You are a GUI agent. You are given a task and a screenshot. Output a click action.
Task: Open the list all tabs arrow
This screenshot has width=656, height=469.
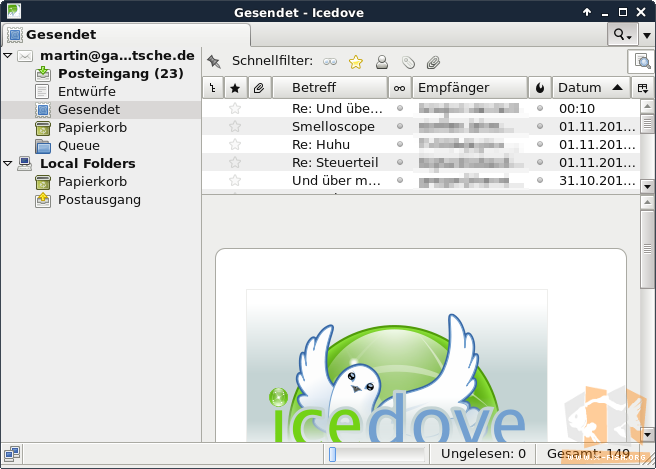[x=647, y=35]
